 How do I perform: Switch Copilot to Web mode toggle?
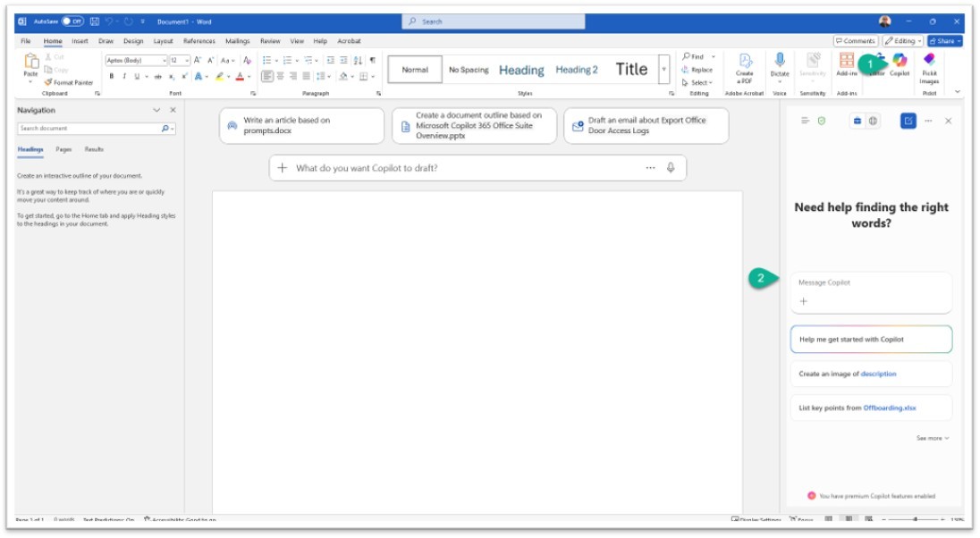tap(874, 121)
